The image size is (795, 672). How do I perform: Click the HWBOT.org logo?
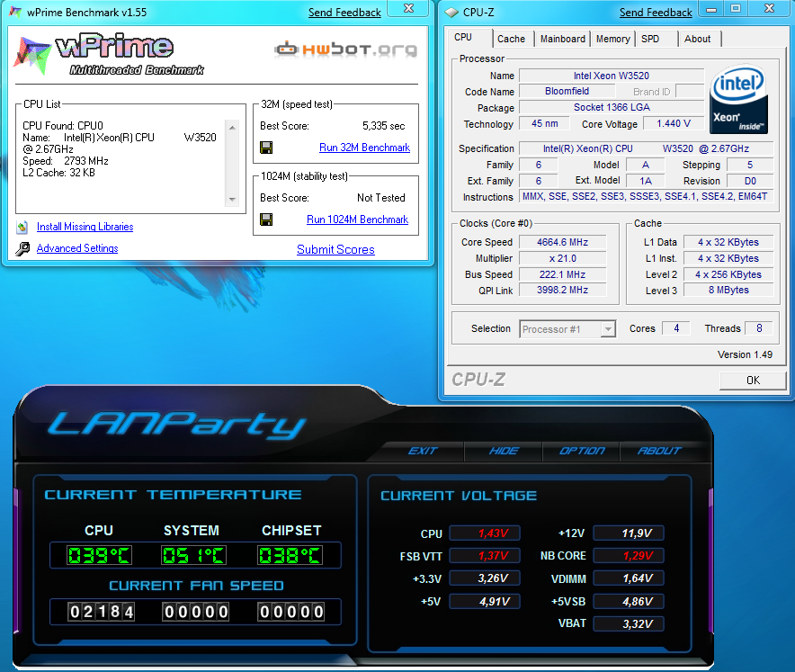(345, 49)
